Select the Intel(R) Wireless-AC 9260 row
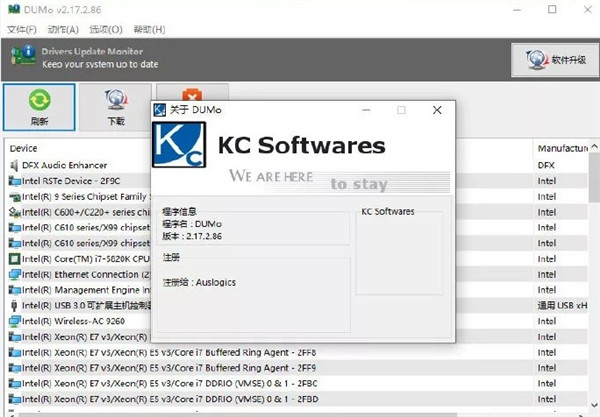The width and height of the screenshot is (600, 417). coord(297,321)
